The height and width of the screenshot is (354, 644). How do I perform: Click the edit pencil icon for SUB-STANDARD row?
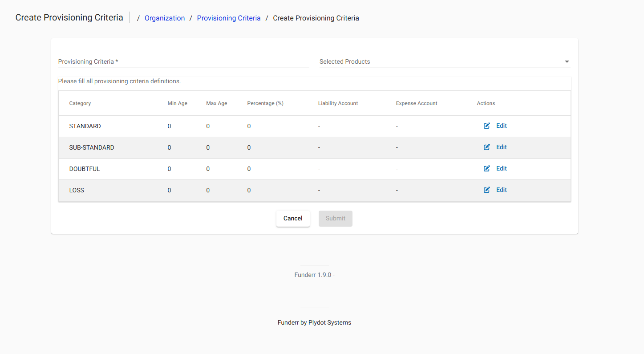[x=486, y=147]
